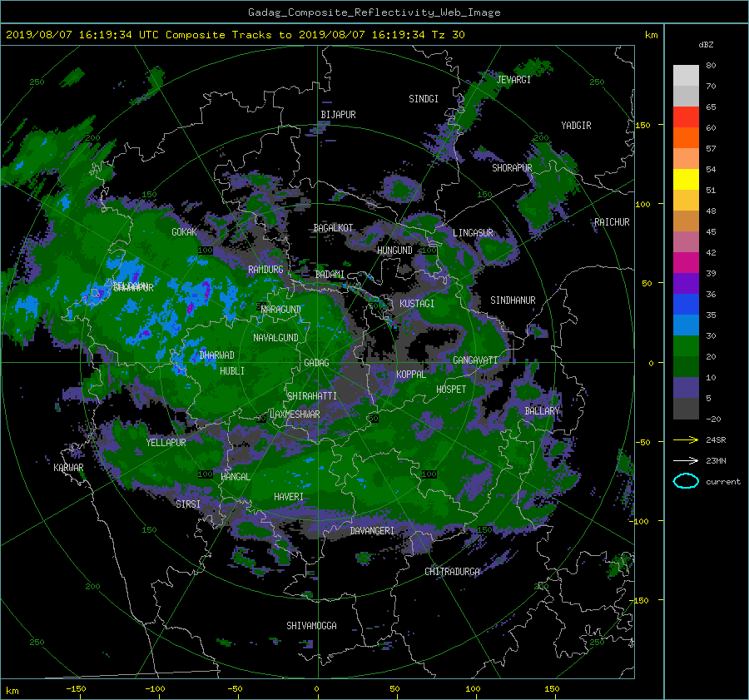
Task: Select the red 60 dBZ color swatch
Action: click(686, 117)
